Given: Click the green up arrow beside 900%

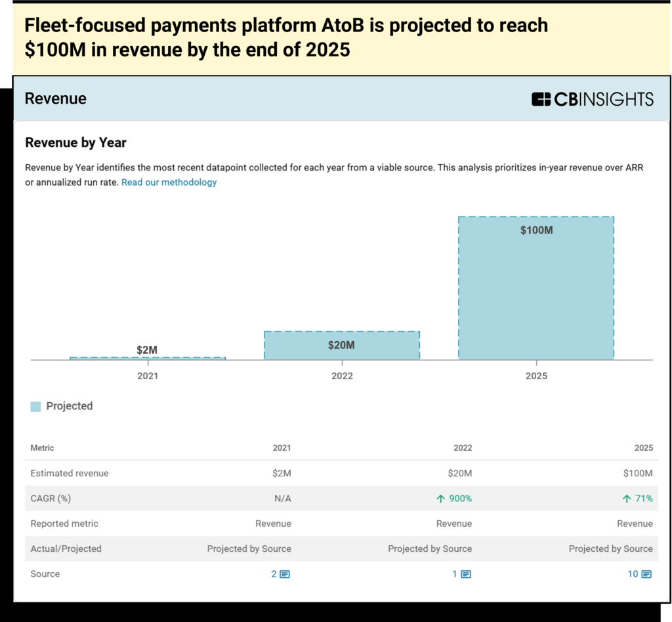Looking at the screenshot, I should [x=440, y=499].
